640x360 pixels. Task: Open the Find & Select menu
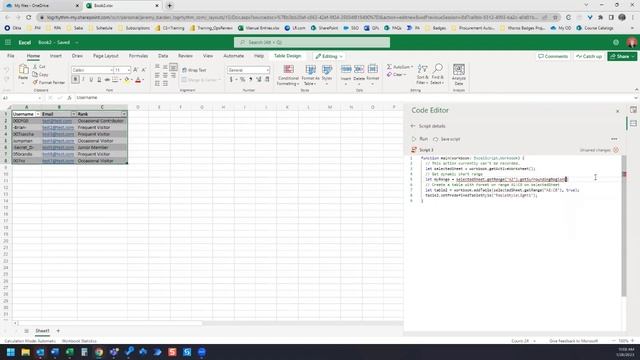437,75
